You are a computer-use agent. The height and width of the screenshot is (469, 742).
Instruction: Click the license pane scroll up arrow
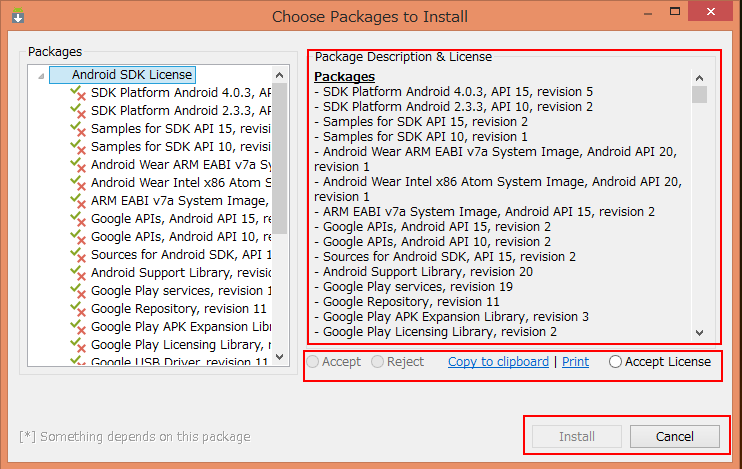coord(699,78)
